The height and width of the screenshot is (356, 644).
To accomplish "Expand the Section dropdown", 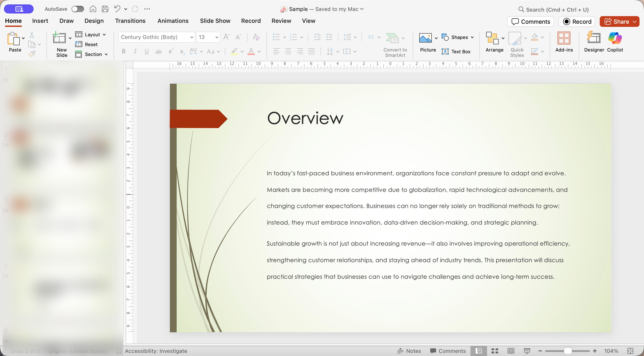I will (x=106, y=54).
